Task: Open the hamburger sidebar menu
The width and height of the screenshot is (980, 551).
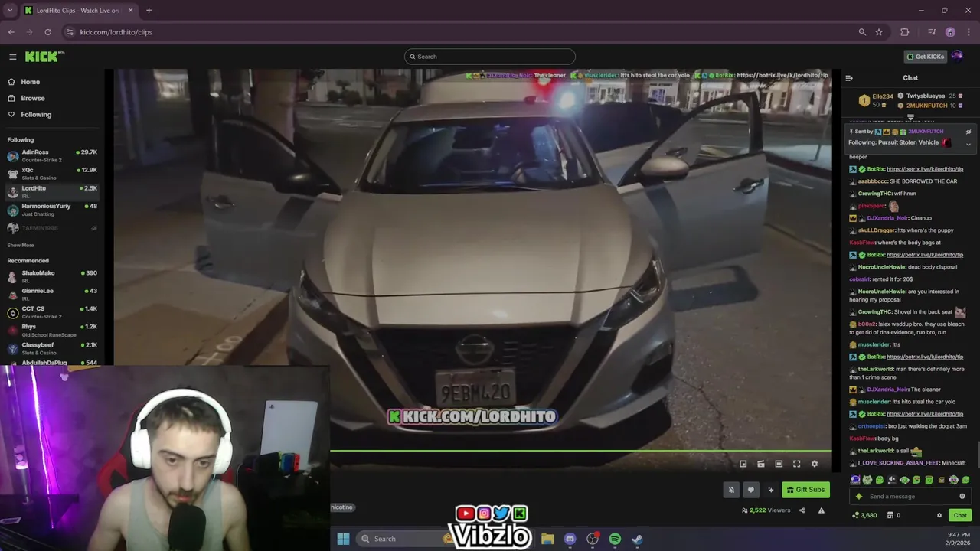Action: [x=12, y=57]
